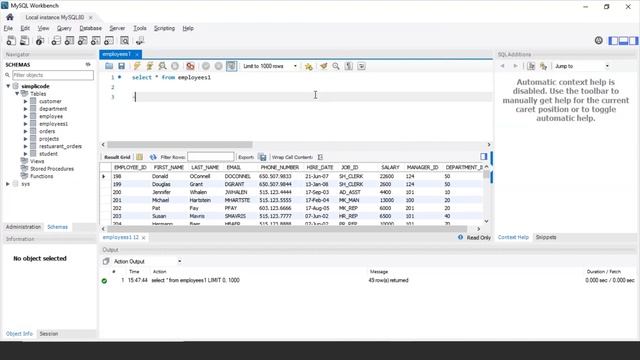Toggle right sidebar panel visibility icon

coord(633,40)
